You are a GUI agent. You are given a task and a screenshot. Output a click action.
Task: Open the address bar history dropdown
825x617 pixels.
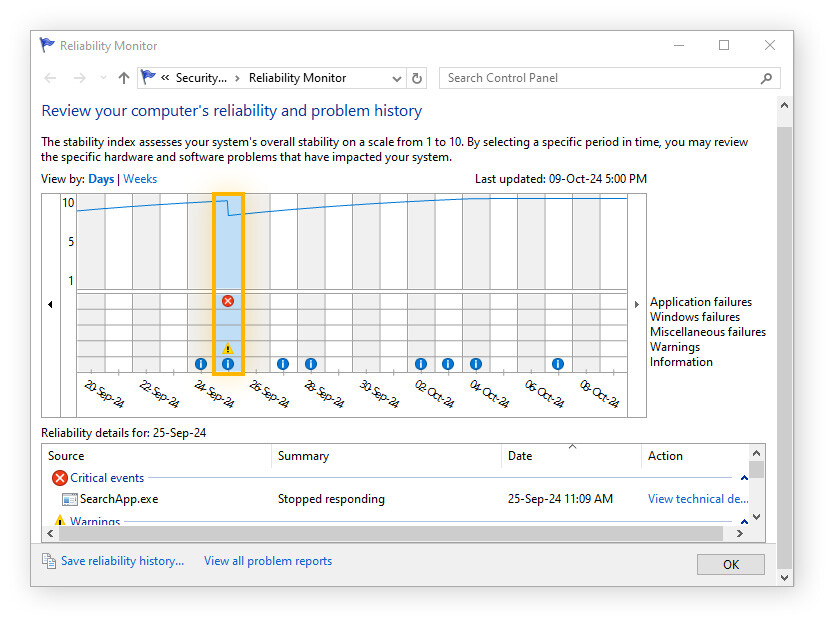(x=396, y=78)
